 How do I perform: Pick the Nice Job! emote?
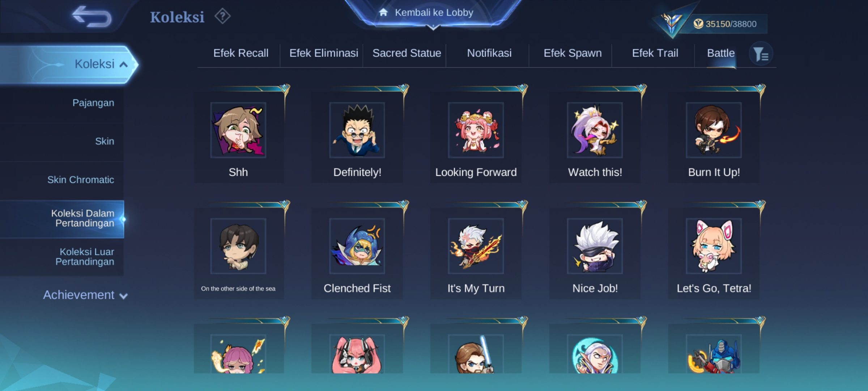595,253
